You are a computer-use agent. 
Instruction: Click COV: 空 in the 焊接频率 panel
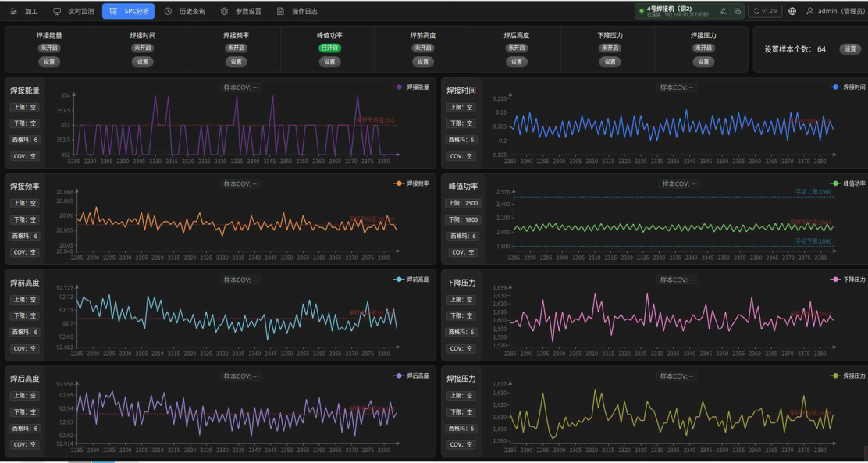pyautogui.click(x=25, y=252)
